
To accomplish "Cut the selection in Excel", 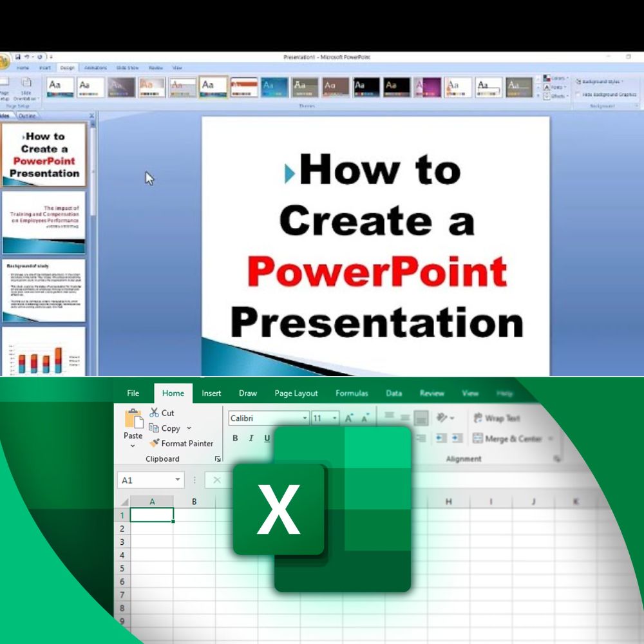I will [162, 413].
